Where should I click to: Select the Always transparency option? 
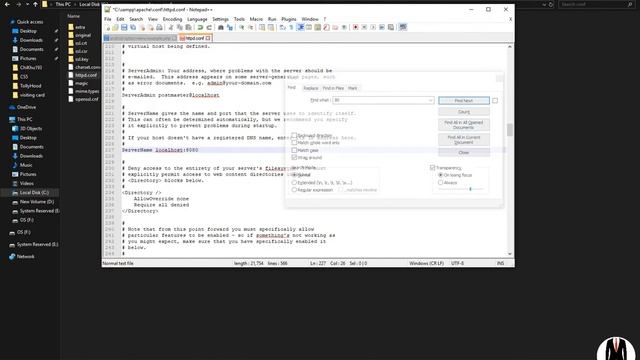pyautogui.click(x=440, y=182)
